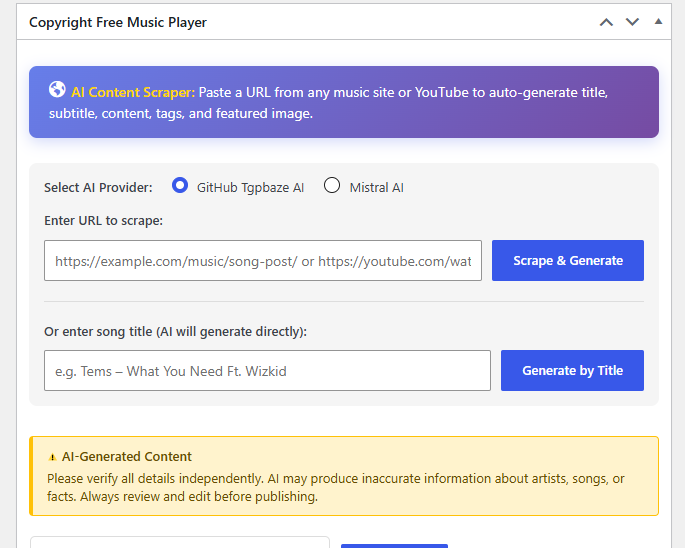The image size is (685, 548).
Task: Click the 'Mistral AI' label text
Action: (377, 187)
